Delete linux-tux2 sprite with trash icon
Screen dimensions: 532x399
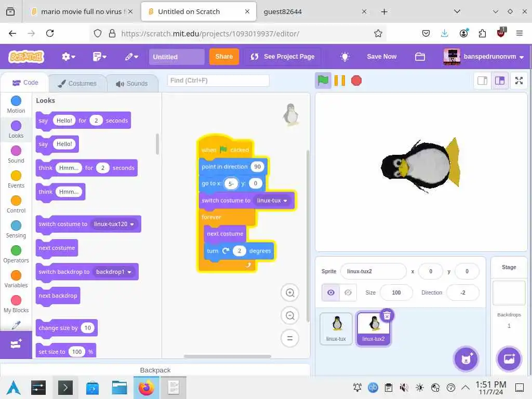point(387,316)
